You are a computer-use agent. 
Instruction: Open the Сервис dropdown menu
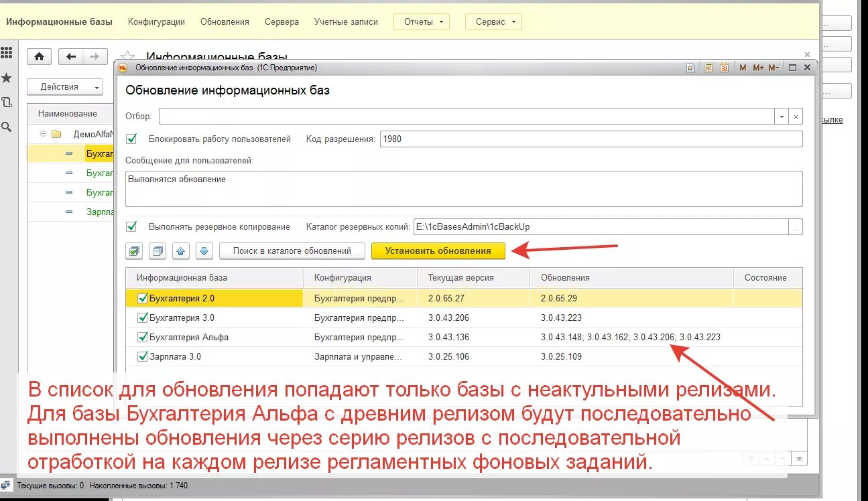coord(493,22)
